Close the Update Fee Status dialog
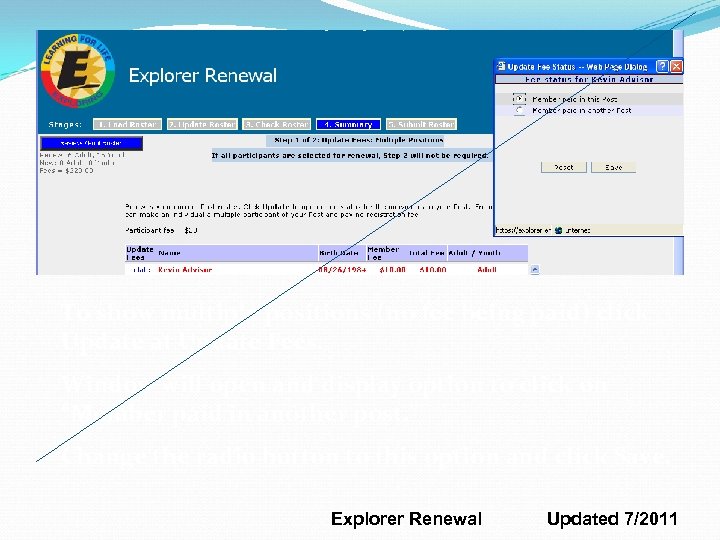 [x=676, y=67]
